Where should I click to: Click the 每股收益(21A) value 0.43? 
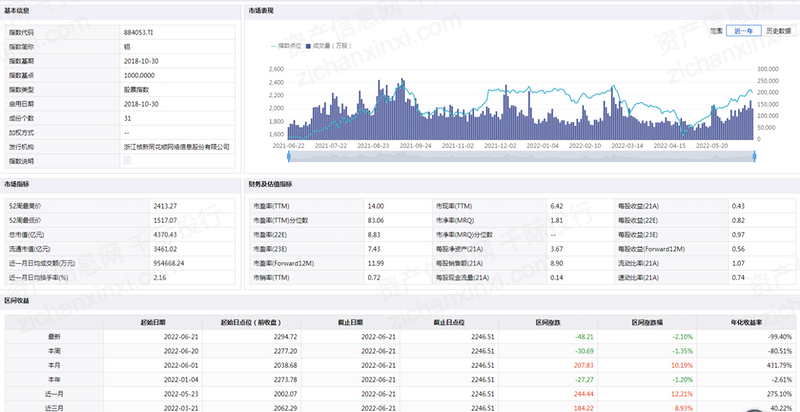[x=738, y=206]
